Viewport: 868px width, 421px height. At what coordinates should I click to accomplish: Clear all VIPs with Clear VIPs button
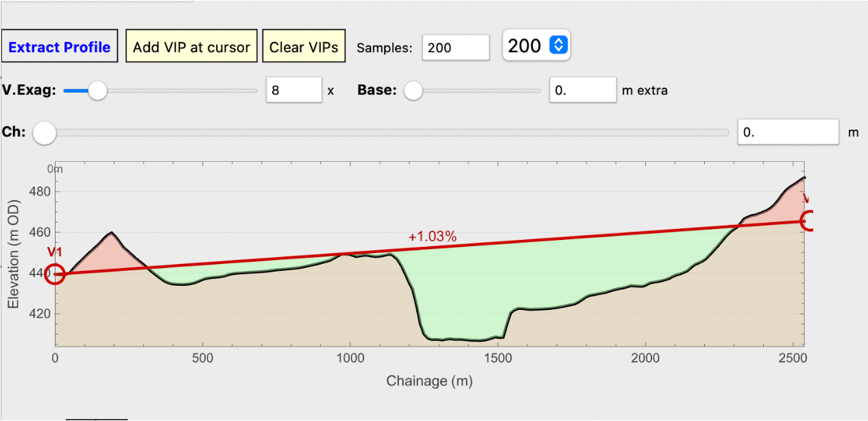click(x=304, y=47)
